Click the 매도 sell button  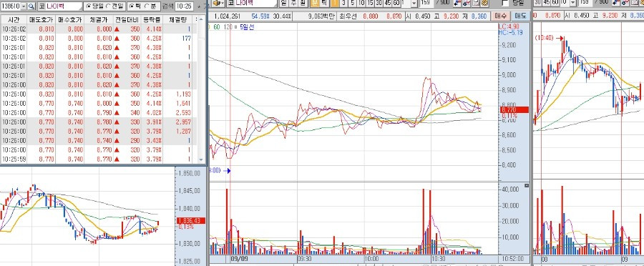click(520, 16)
